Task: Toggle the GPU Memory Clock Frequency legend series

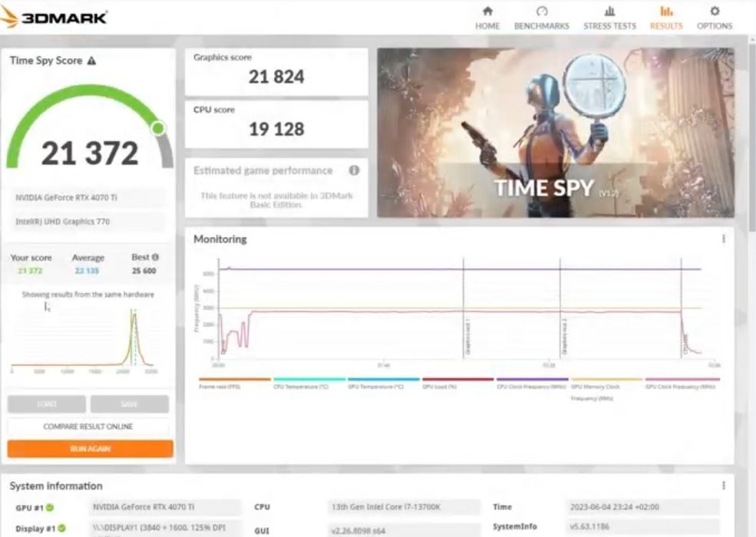Action: 606,389
